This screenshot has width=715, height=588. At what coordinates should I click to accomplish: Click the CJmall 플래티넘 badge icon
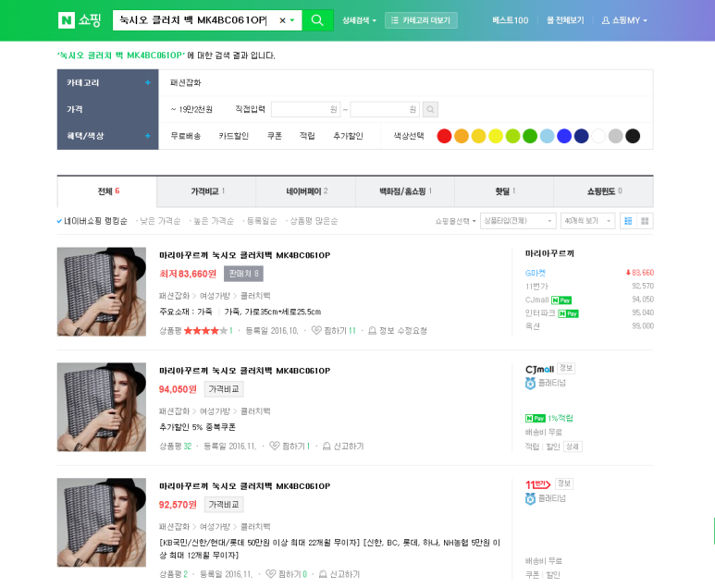click(x=530, y=384)
